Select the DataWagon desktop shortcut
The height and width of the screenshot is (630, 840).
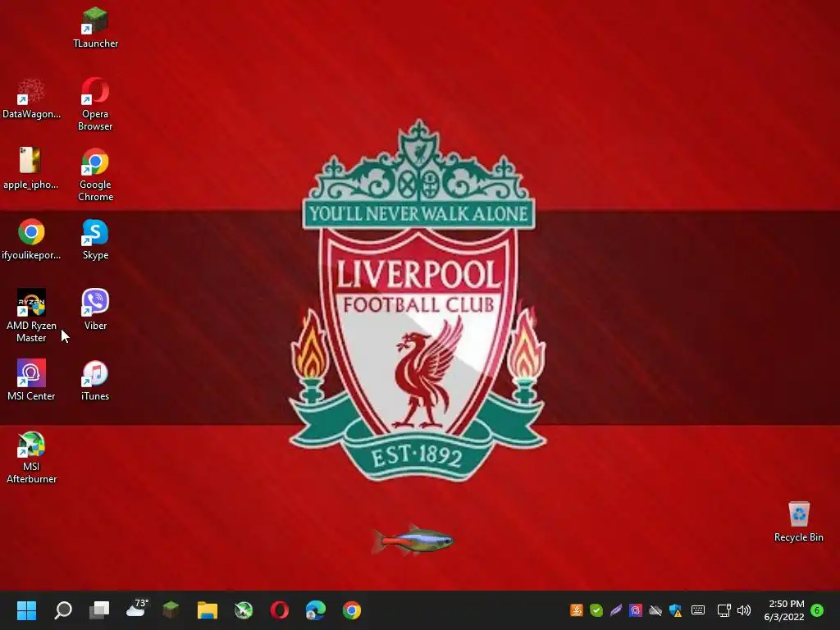pos(31,98)
